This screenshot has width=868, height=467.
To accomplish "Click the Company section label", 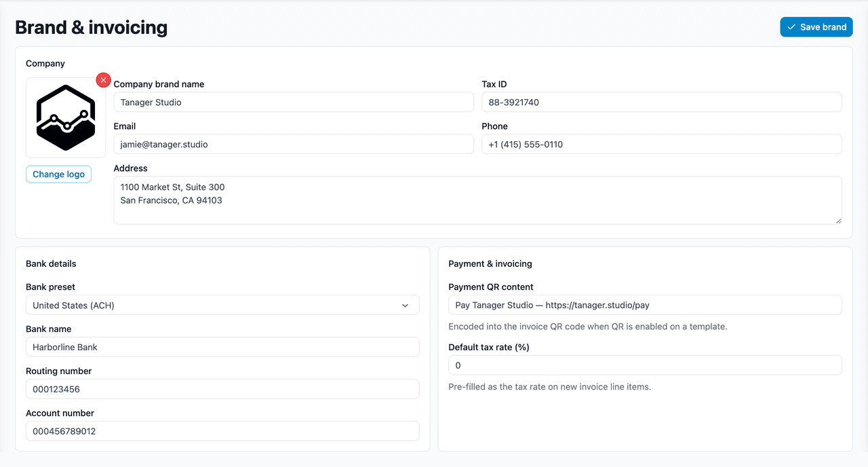I will click(45, 63).
